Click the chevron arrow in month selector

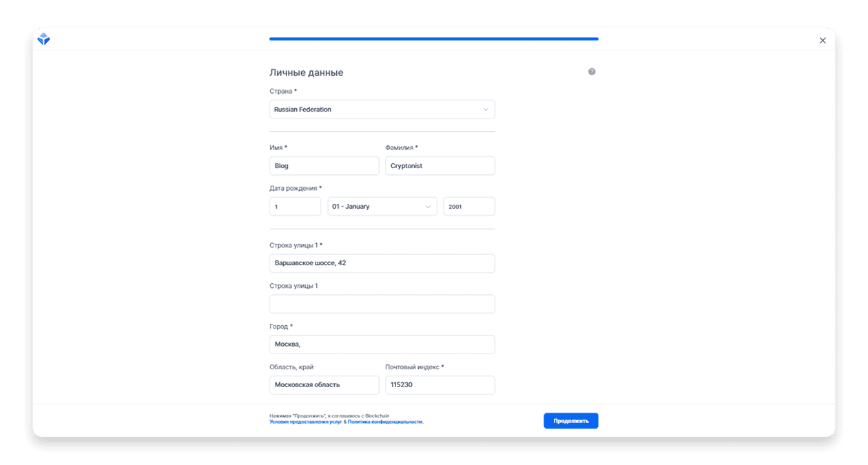pos(428,207)
